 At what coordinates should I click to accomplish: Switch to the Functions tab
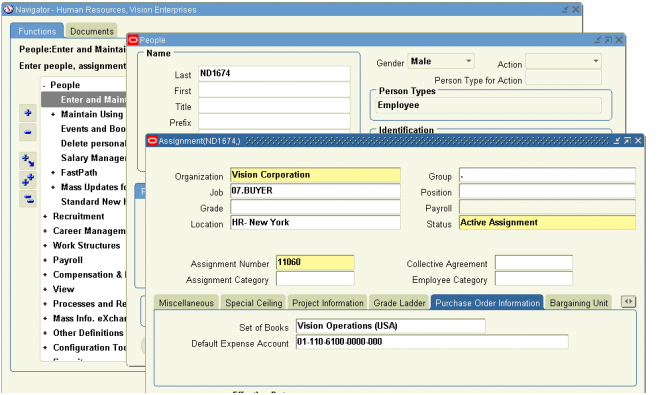coord(37,31)
